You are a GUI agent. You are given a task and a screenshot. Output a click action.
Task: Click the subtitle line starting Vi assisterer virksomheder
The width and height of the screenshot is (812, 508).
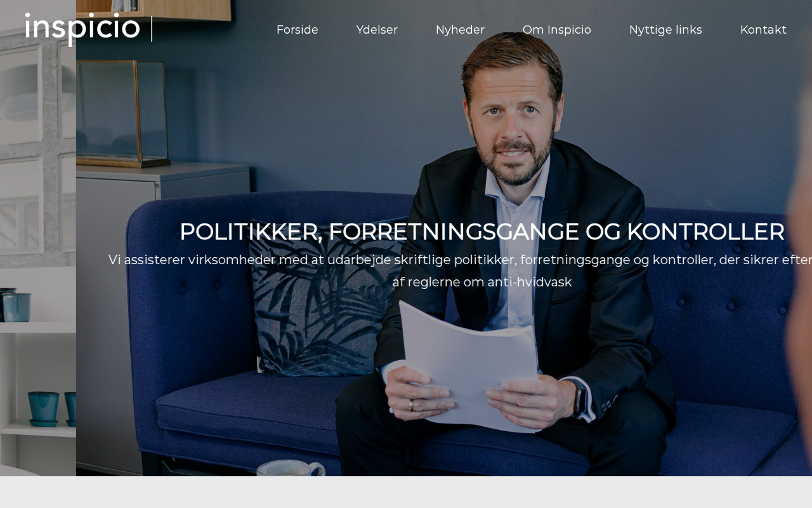(x=460, y=260)
